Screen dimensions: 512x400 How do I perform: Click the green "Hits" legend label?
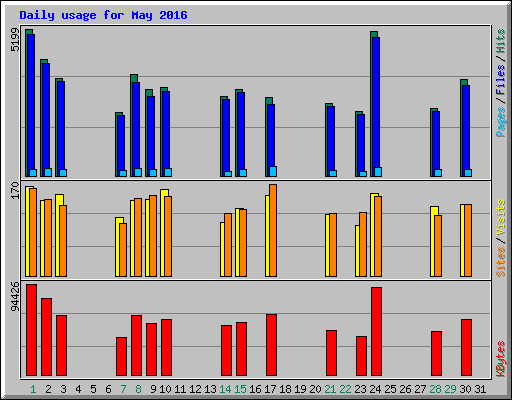point(501,41)
